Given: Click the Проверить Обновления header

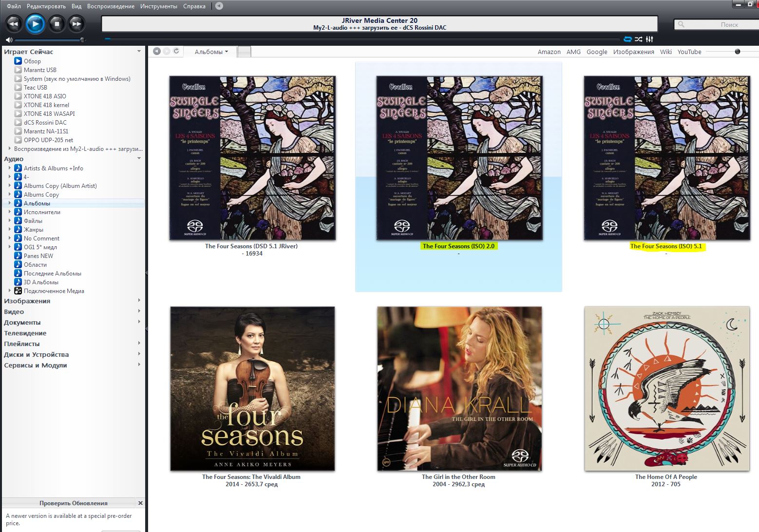Looking at the screenshot, I should tap(74, 503).
